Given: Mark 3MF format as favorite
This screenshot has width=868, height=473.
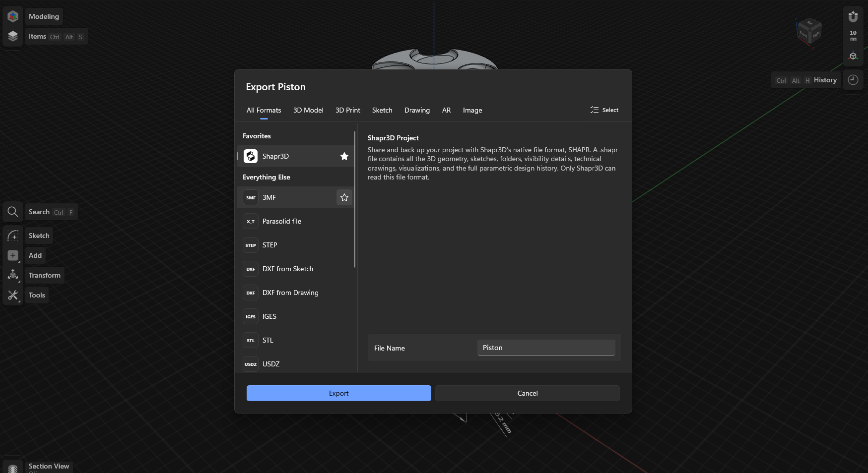Looking at the screenshot, I should click(x=344, y=198).
